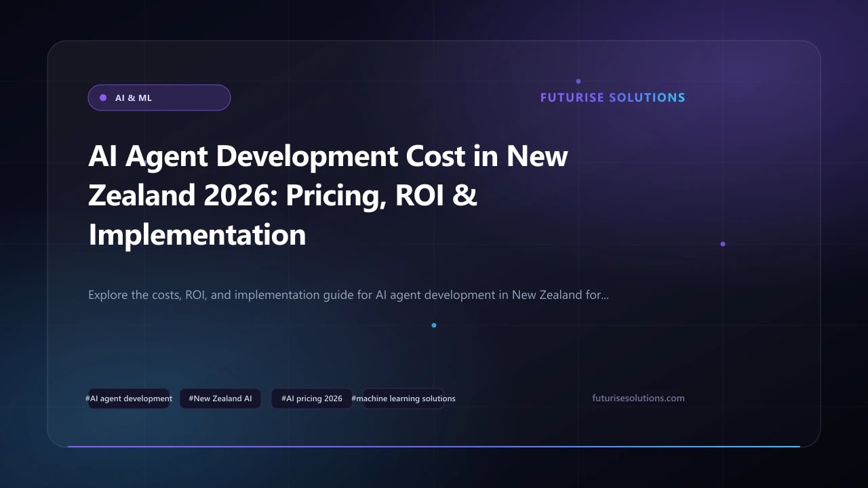Viewport: 868px width, 488px height.
Task: Click the #New Zealand AI tag
Action: [220, 399]
